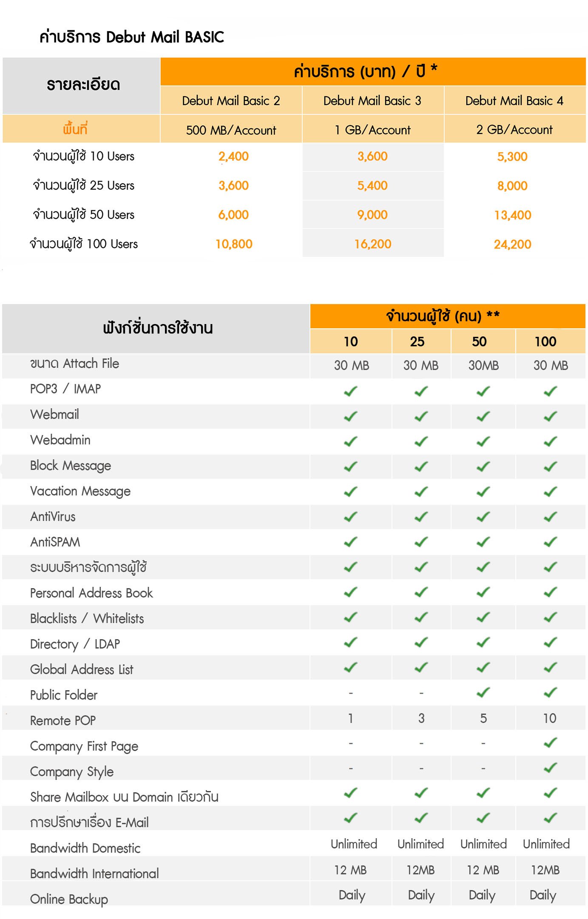This screenshot has width=588, height=919.
Task: Click the Remote POP value 10
Action: [x=550, y=718]
